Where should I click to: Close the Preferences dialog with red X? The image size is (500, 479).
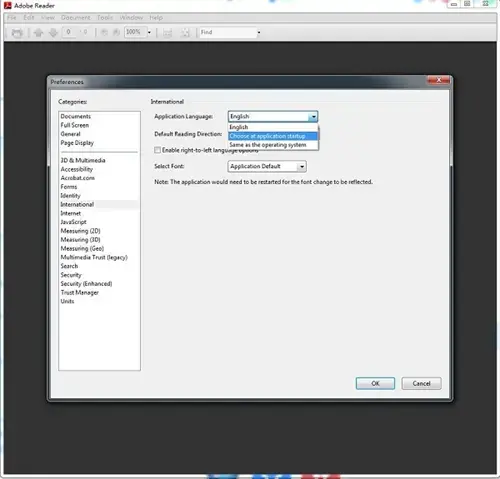tap(439, 80)
